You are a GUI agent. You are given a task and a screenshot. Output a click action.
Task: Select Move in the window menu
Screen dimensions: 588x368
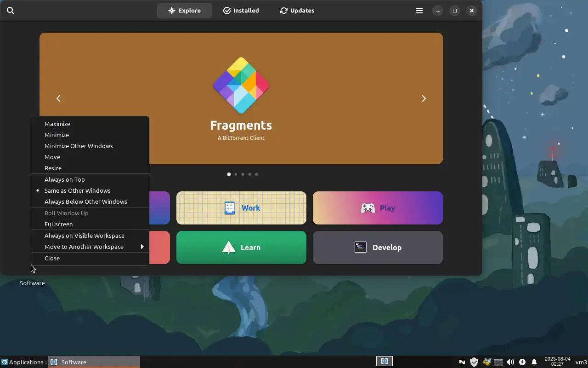90,157
